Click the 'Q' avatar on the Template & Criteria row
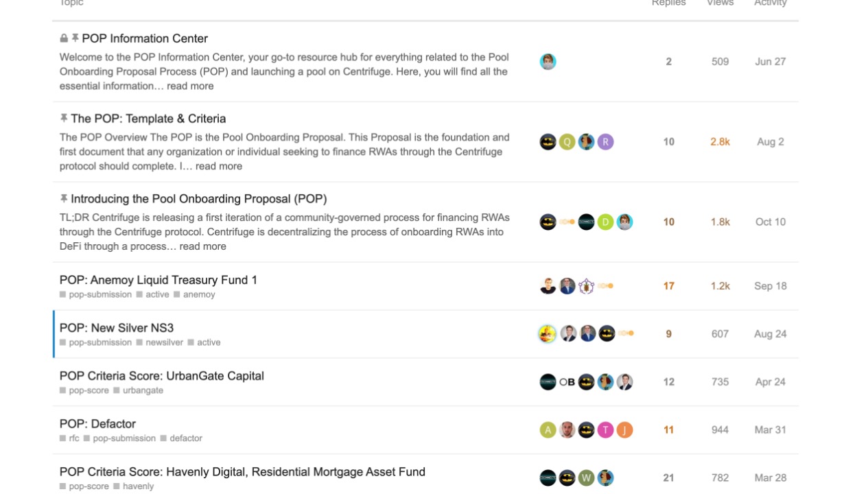 pyautogui.click(x=567, y=142)
